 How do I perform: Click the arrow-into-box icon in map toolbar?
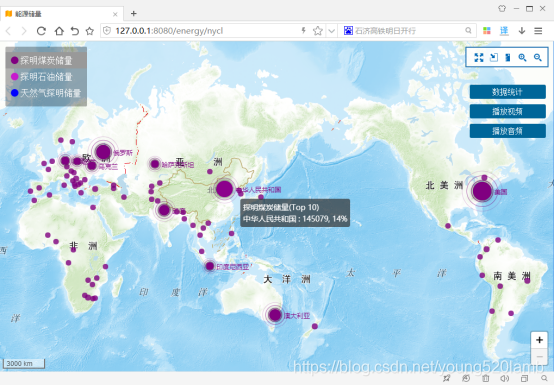(x=494, y=58)
